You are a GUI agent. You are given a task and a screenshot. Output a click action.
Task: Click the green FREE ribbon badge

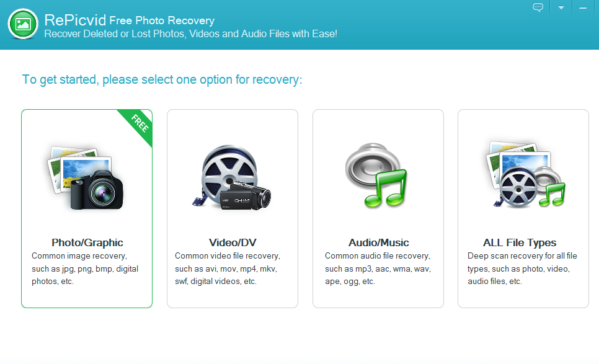(x=137, y=126)
